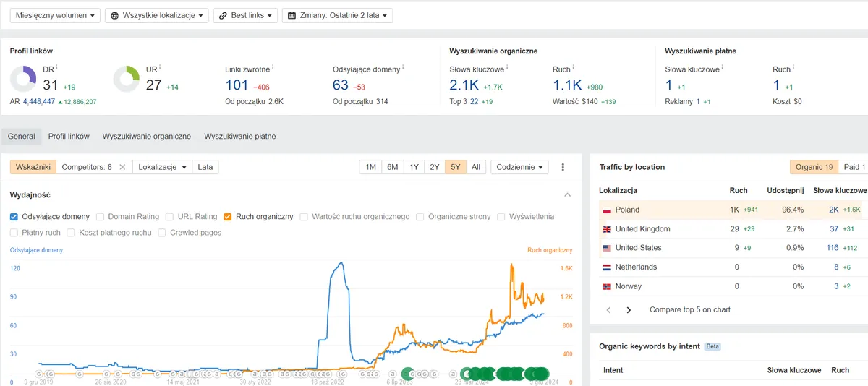
Task: Open the 63 Odsyłające domeny value
Action: tap(341, 85)
